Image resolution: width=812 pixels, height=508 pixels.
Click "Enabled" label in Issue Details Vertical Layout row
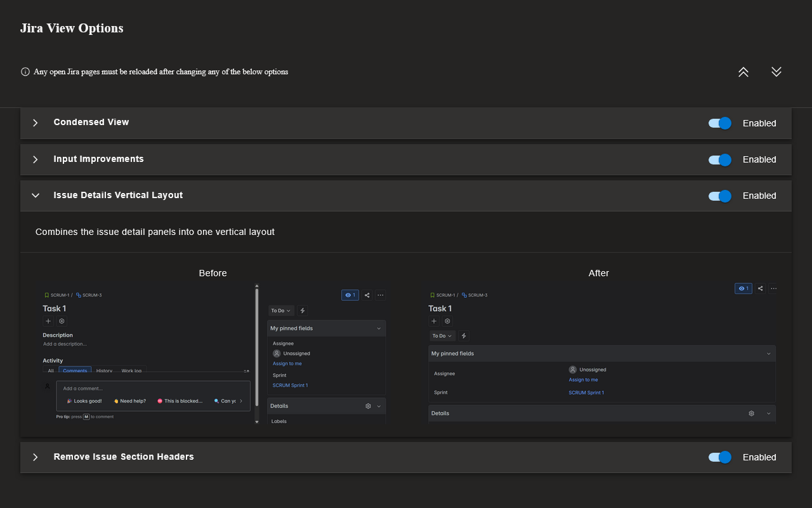point(759,196)
